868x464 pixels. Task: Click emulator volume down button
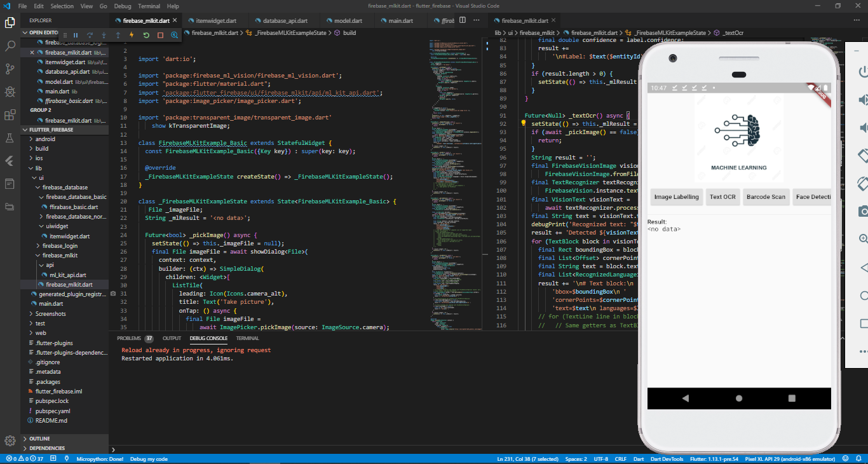coord(863,128)
